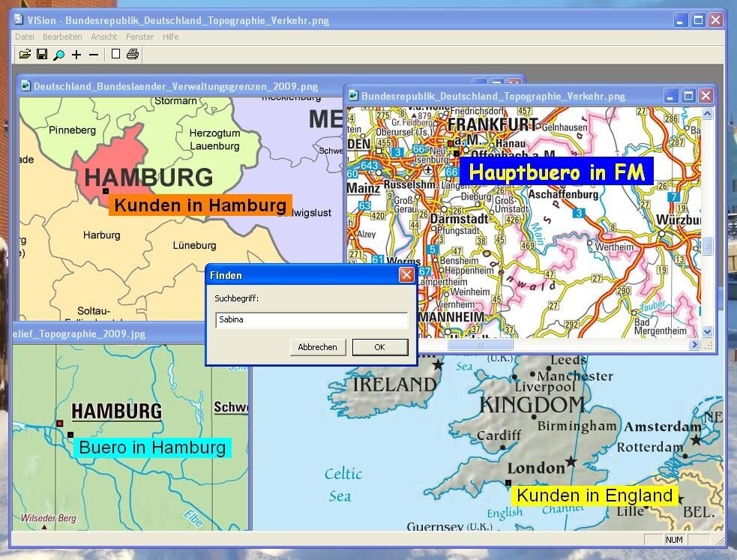Click the marker point at Kunden in England

508,483
